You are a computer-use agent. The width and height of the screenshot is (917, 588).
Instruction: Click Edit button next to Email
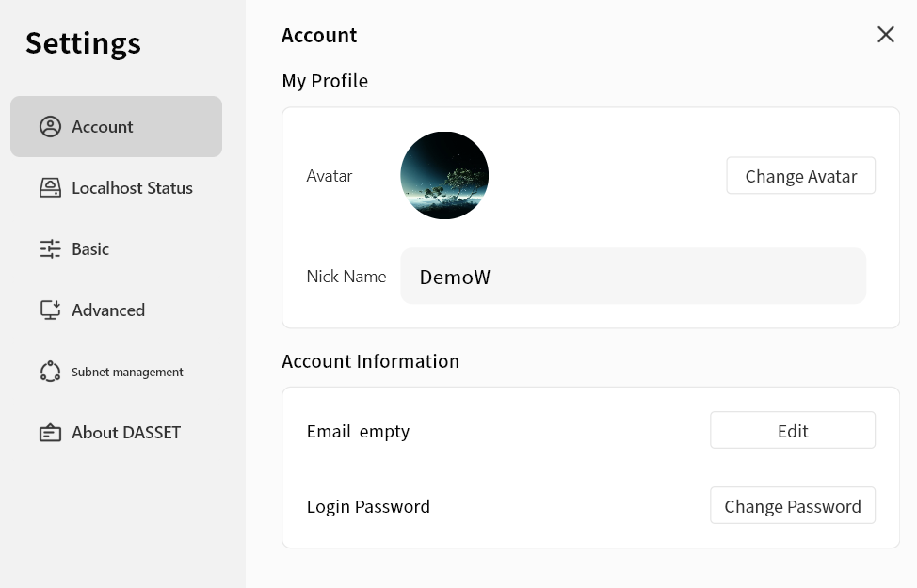pos(792,430)
